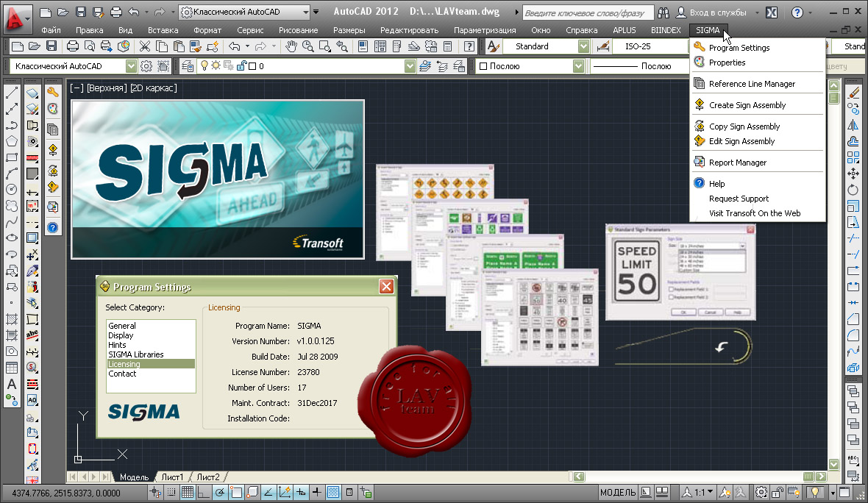868x503 pixels.
Task: Click the Dimension Style icon
Action: coord(603,46)
